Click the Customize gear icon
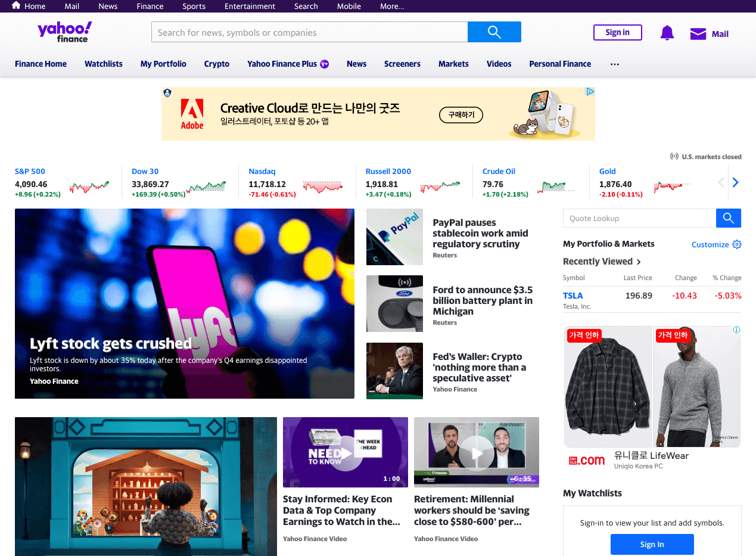The image size is (756, 556). pos(737,244)
